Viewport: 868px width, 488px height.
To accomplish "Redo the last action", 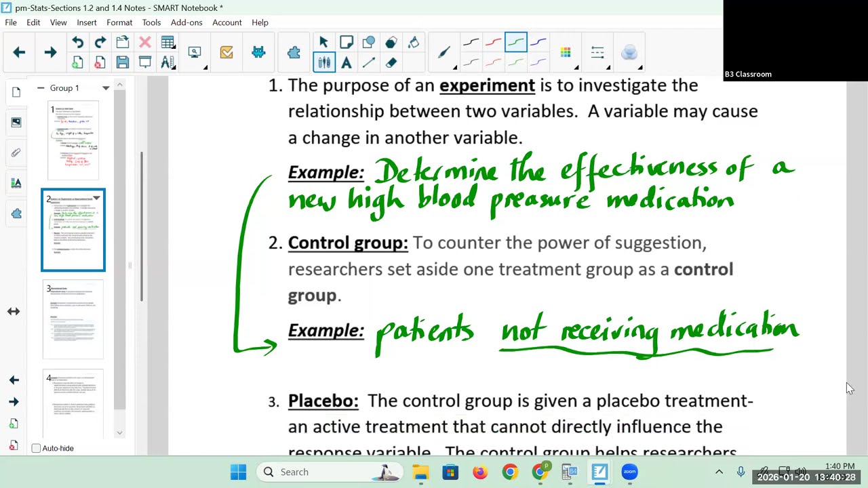I will tap(100, 43).
